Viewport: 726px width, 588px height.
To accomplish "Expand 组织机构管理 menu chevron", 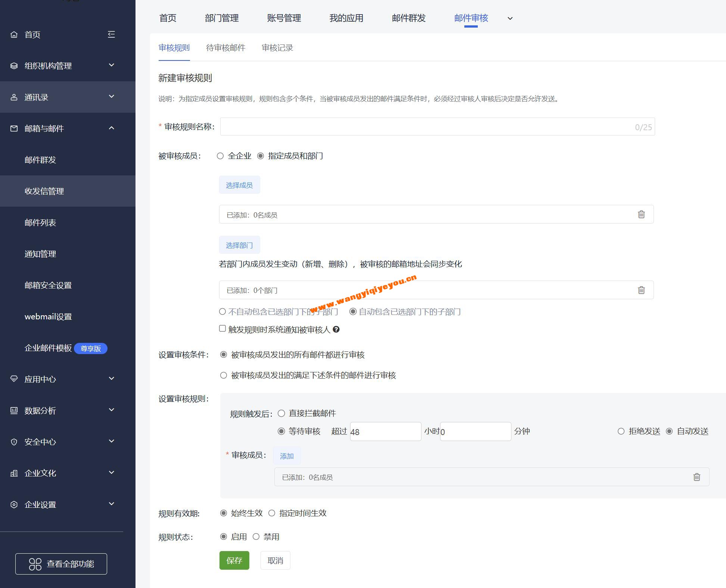I will point(111,65).
